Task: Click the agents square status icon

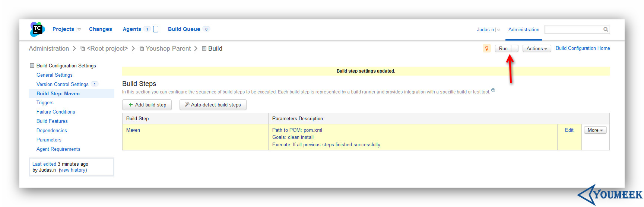Action: [156, 29]
